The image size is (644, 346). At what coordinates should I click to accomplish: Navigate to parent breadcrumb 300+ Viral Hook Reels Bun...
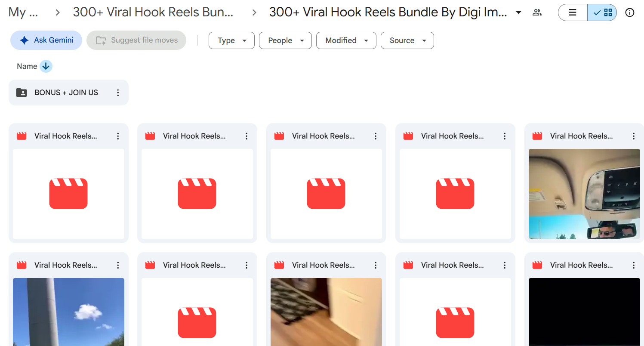tap(153, 12)
